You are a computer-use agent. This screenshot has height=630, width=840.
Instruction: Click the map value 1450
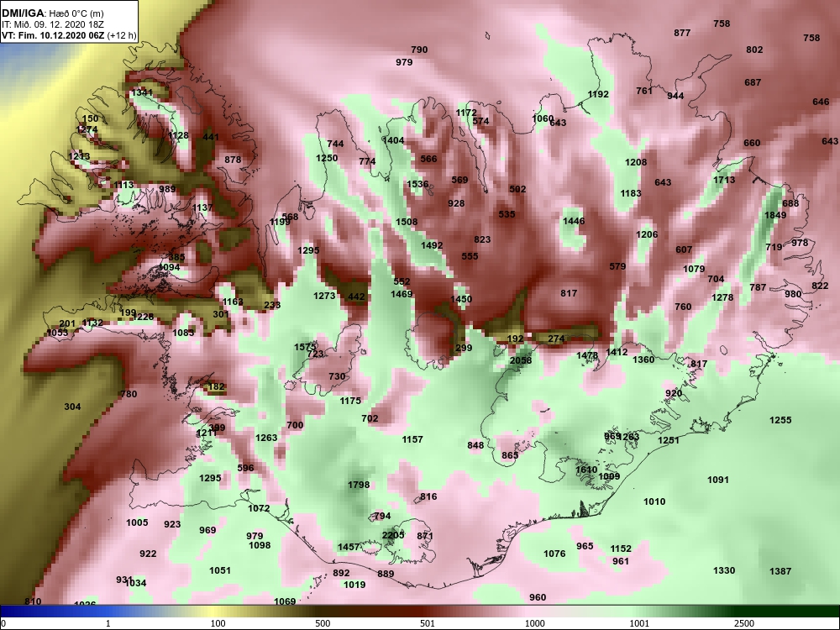(x=461, y=300)
